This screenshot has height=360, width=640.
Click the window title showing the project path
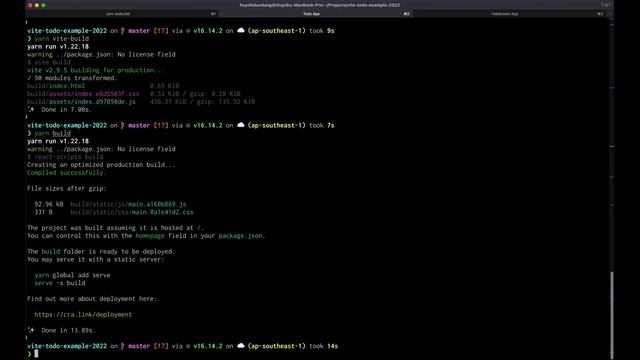[x=320, y=5]
